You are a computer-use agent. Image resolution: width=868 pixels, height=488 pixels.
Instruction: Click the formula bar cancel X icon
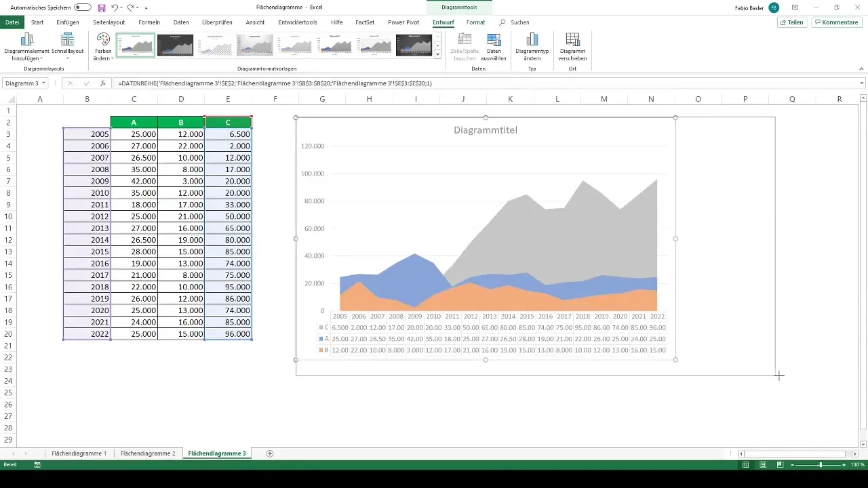pyautogui.click(x=70, y=83)
